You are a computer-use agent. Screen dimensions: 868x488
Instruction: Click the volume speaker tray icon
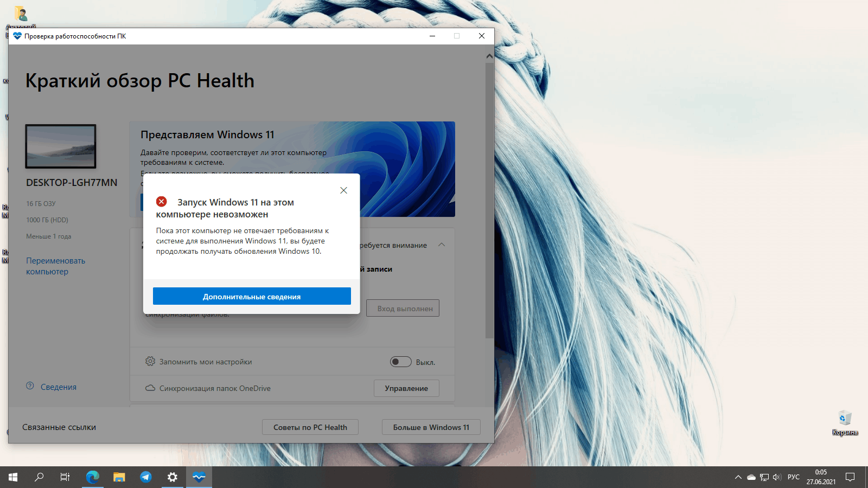coord(777,477)
